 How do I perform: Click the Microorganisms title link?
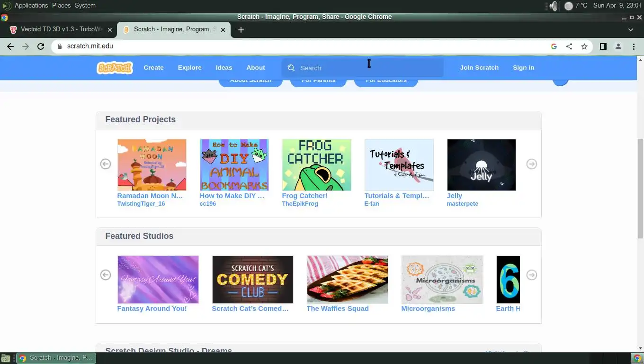click(428, 309)
